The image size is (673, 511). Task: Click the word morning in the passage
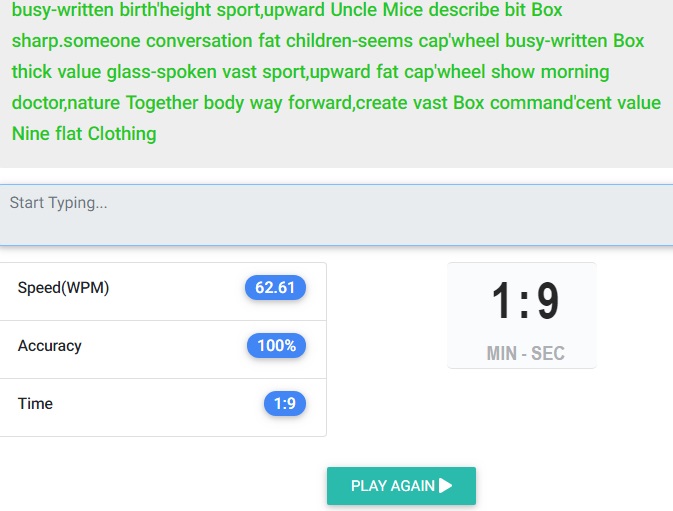point(573,72)
